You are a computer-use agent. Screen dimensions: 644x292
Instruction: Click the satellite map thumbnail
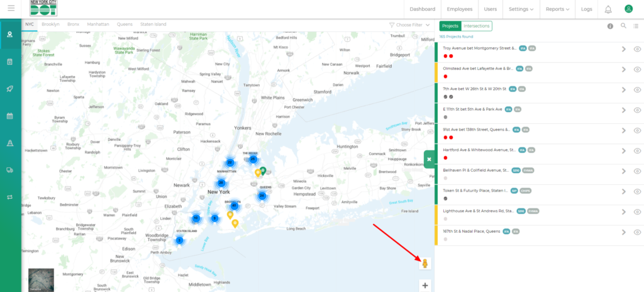click(41, 281)
